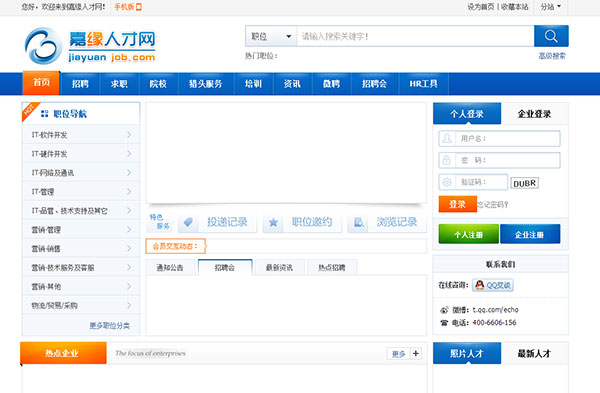This screenshot has width=600, height=393.
Task: Expand the 物流/贸易/采购 category arrow
Action: click(x=129, y=305)
